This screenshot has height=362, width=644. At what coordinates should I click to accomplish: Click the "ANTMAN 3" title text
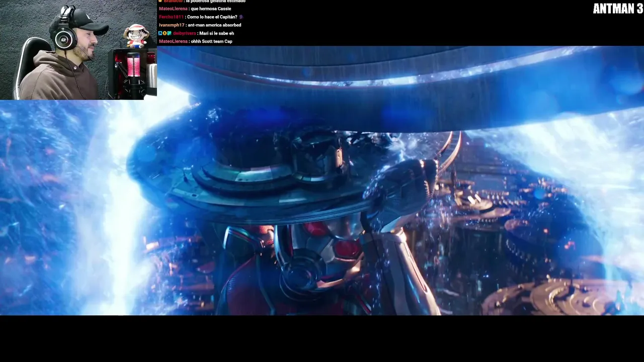click(x=617, y=9)
